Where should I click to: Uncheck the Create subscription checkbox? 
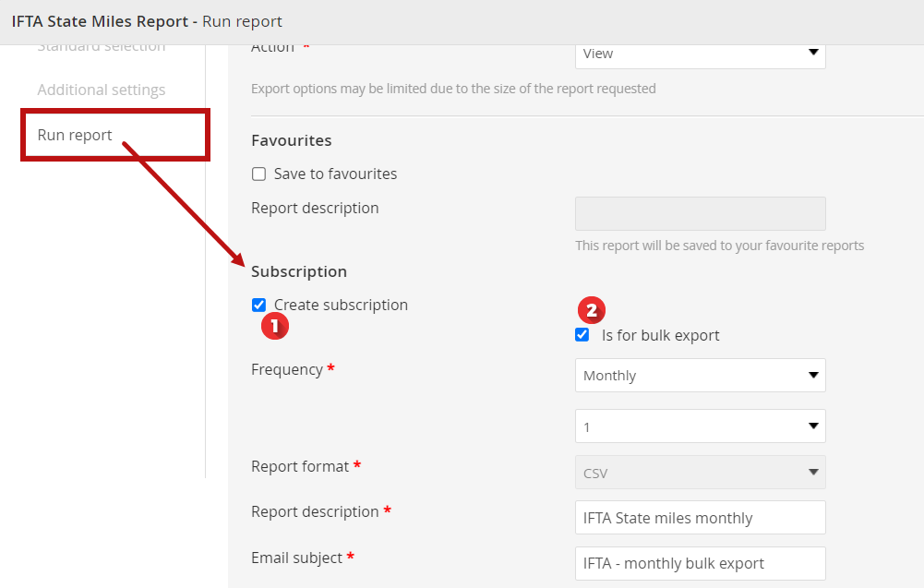(x=258, y=305)
